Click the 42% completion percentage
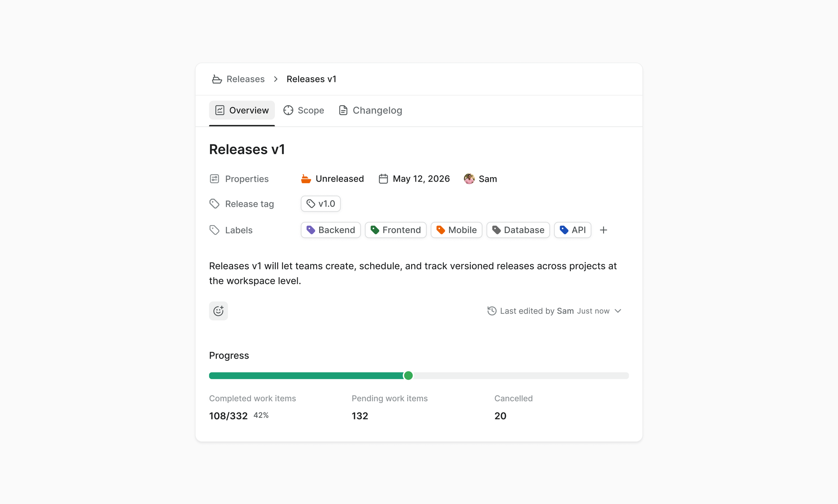Image resolution: width=838 pixels, height=504 pixels. coord(261,415)
